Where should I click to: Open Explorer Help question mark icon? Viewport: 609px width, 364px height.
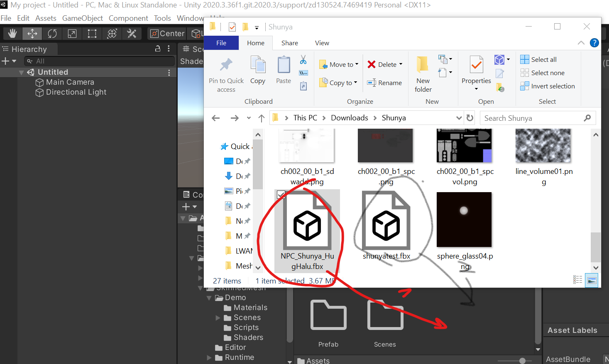click(594, 43)
